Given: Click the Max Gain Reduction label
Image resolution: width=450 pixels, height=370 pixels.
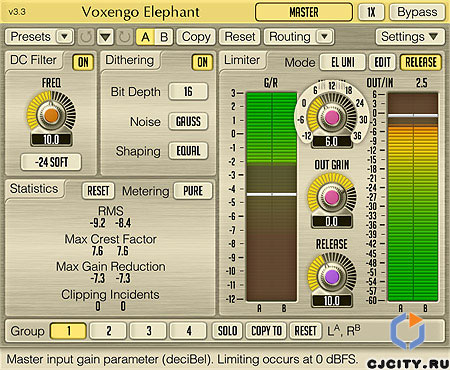Looking at the screenshot, I should pos(111,267).
